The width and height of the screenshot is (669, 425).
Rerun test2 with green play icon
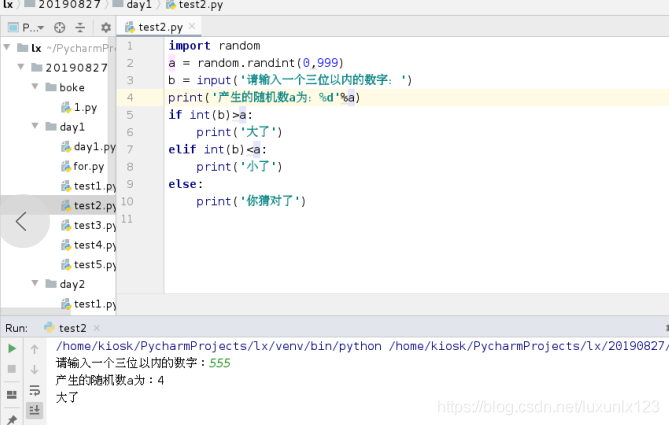[x=12, y=349]
